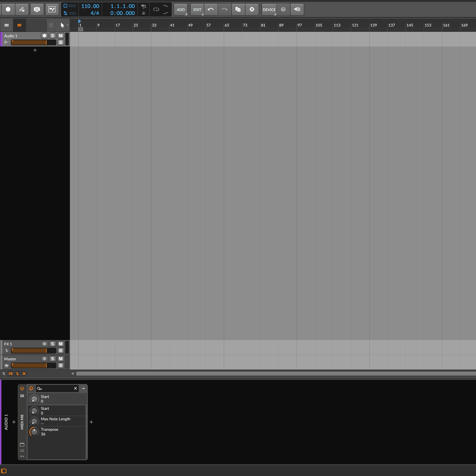Open the DEVICE menu
476x476 pixels.
tap(269, 10)
